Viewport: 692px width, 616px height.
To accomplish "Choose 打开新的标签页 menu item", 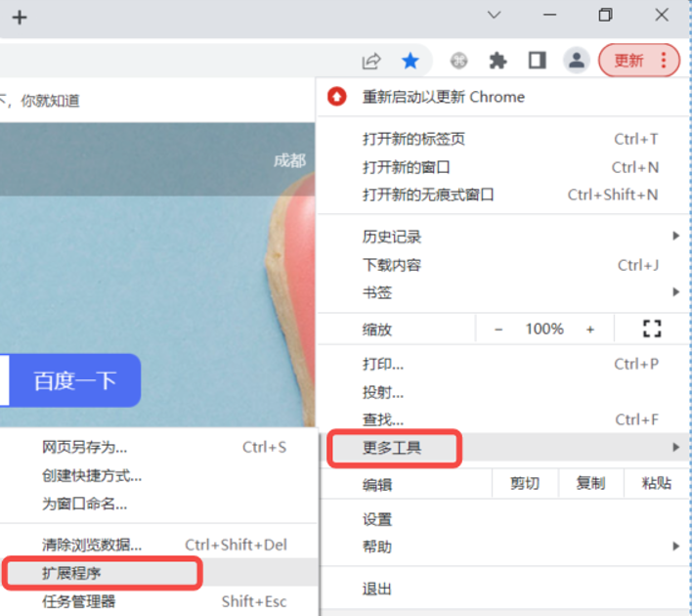I will pos(503,139).
